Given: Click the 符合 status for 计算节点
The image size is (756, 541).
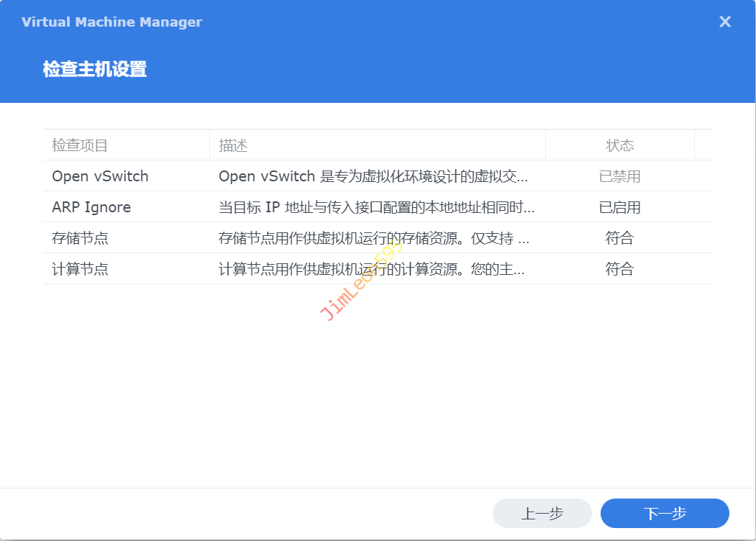Looking at the screenshot, I should pos(619,269).
